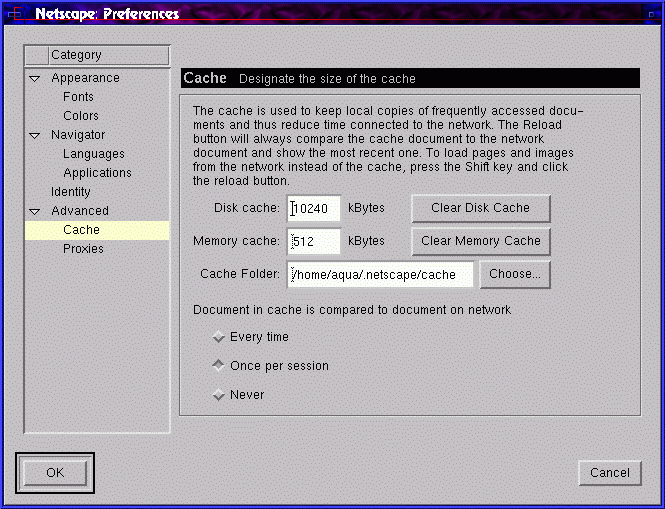
Task: Click the 'Disk cache:' label
Action: [x=247, y=208]
